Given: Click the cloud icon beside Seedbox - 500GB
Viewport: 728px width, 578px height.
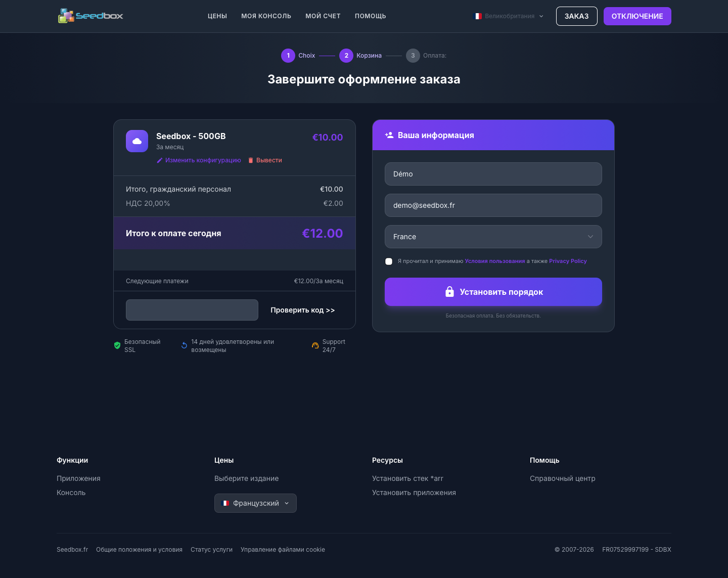Looking at the screenshot, I should coord(137,141).
